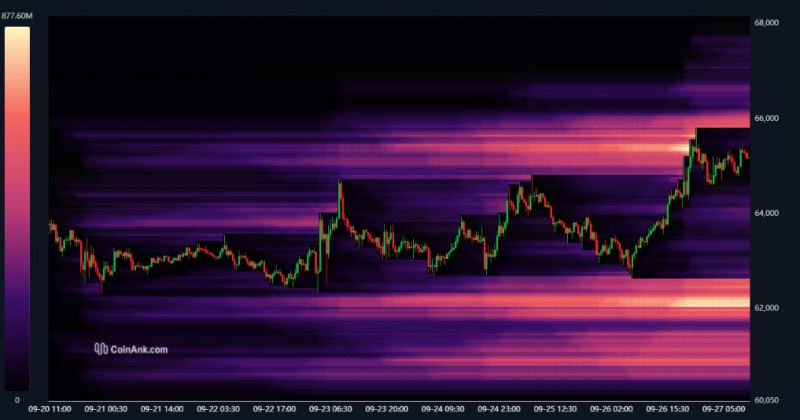Click the top of the color scale bar

tap(17, 32)
